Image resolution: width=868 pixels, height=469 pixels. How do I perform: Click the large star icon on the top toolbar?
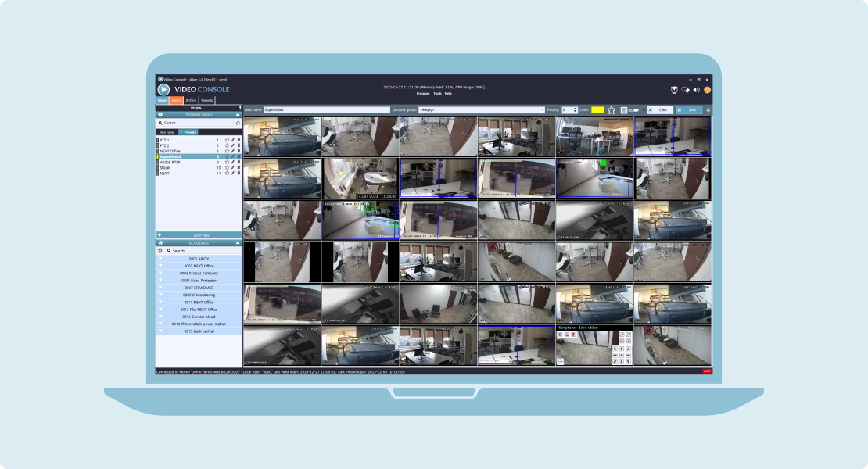point(612,109)
